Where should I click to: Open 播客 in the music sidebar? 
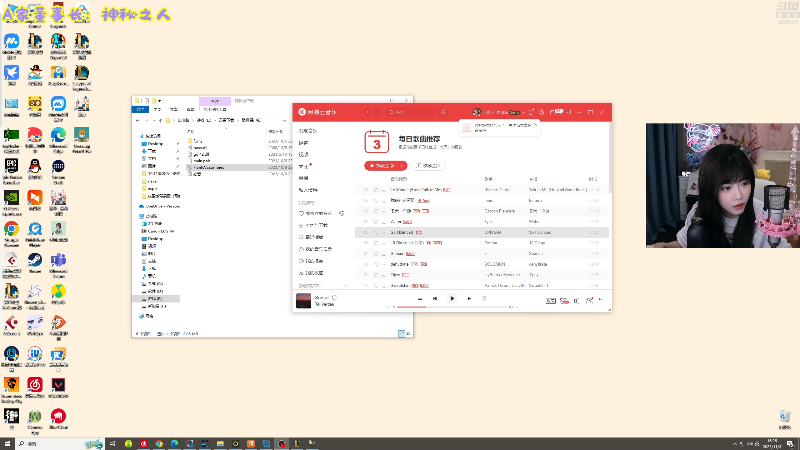pyautogui.click(x=304, y=143)
